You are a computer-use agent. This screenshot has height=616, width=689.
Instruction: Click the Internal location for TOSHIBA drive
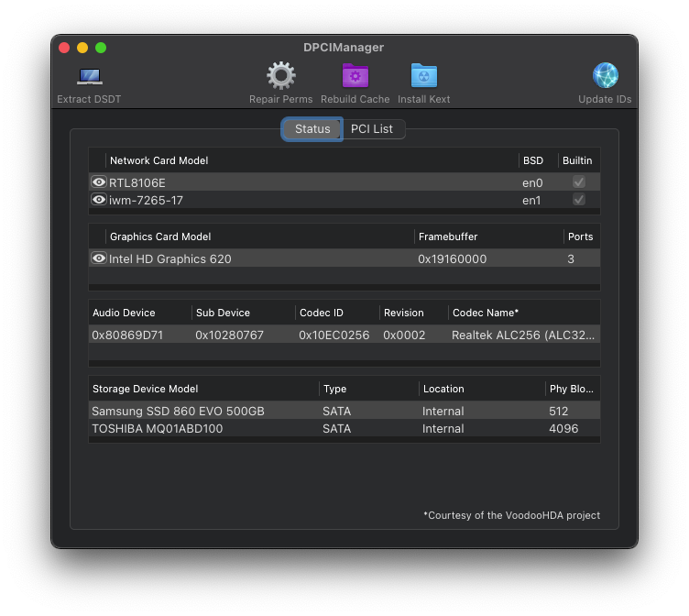pyautogui.click(x=443, y=429)
